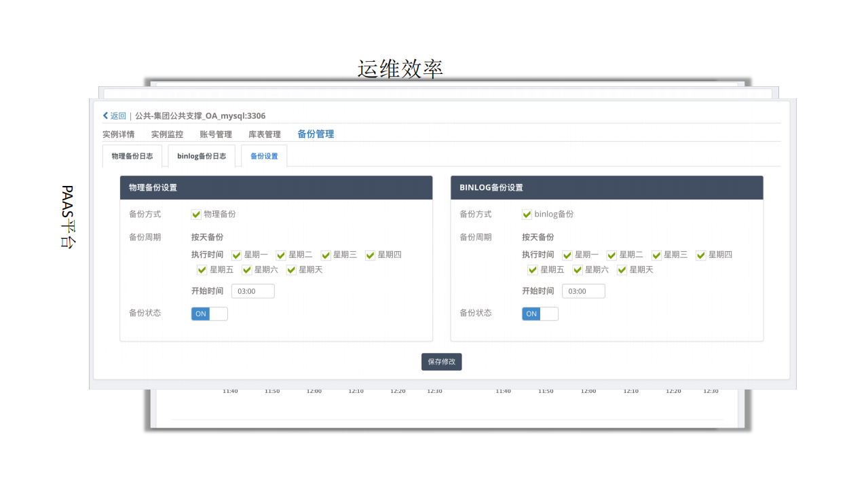Uncheck 星期四 in BINLOG backup schedule

pos(700,255)
